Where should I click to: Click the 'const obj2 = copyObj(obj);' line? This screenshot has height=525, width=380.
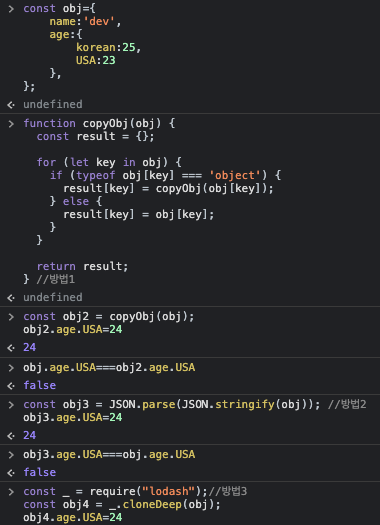coord(108,316)
